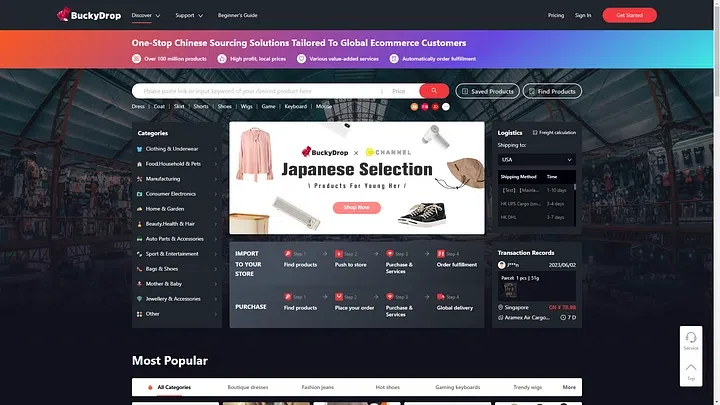720x405 pixels.
Task: Click the Auto Parts & Accessories car icon
Action: click(x=140, y=239)
